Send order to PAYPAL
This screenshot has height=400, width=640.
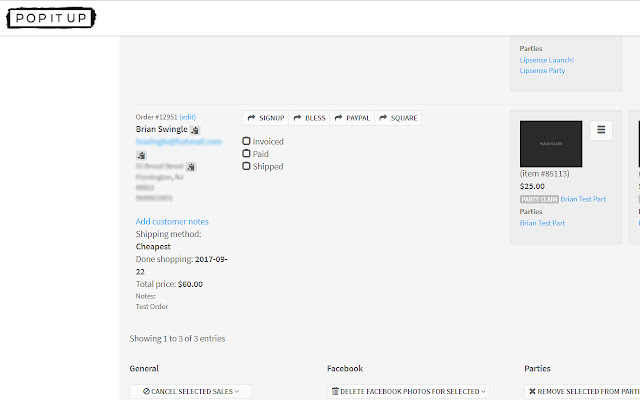click(352, 118)
